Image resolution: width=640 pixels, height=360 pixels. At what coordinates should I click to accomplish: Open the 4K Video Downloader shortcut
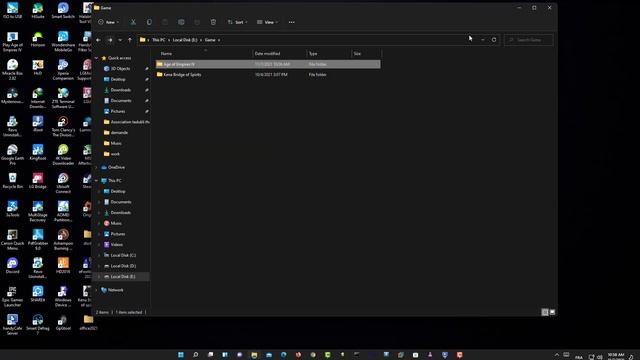click(x=63, y=155)
